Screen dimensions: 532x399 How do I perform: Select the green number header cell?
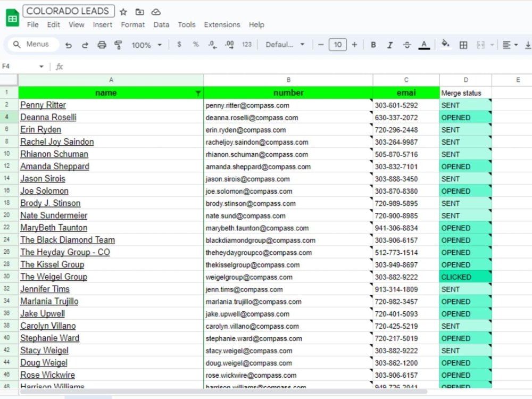tap(288, 93)
